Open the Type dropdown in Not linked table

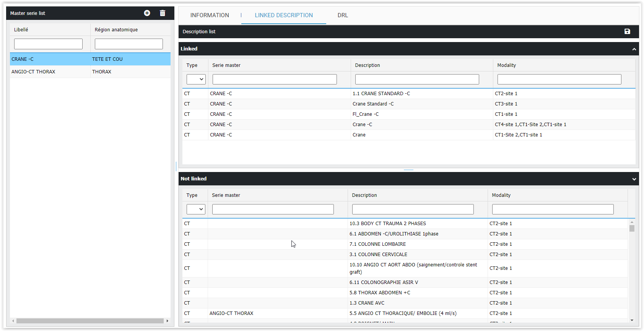click(196, 209)
